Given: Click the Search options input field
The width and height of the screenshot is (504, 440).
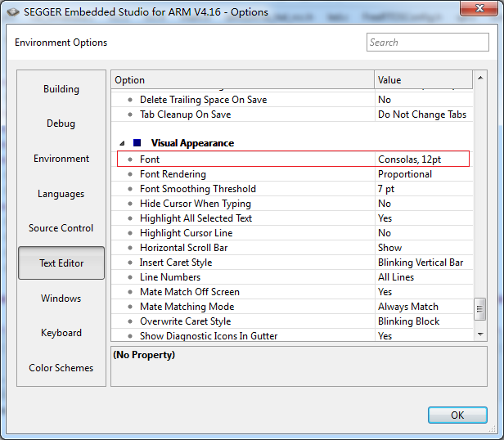Looking at the screenshot, I should tap(427, 42).
